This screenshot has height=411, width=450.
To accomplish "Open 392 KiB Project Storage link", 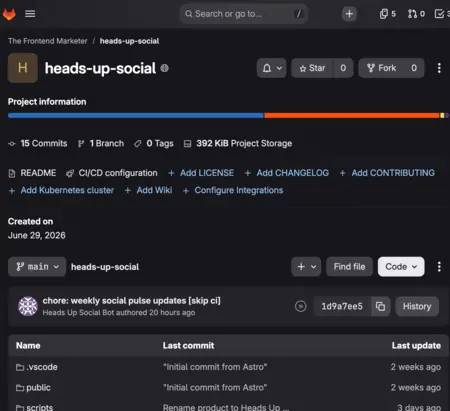I will (238, 143).
